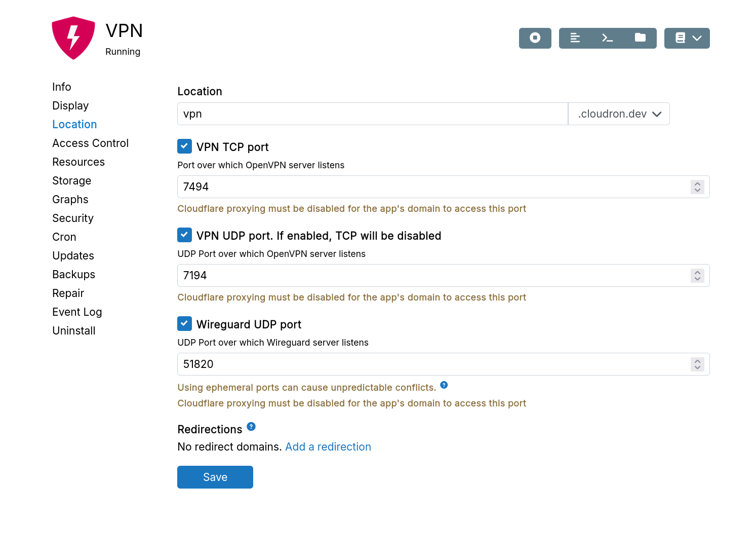Click the Add a redirection link
This screenshot has height=558, width=756.
point(328,447)
